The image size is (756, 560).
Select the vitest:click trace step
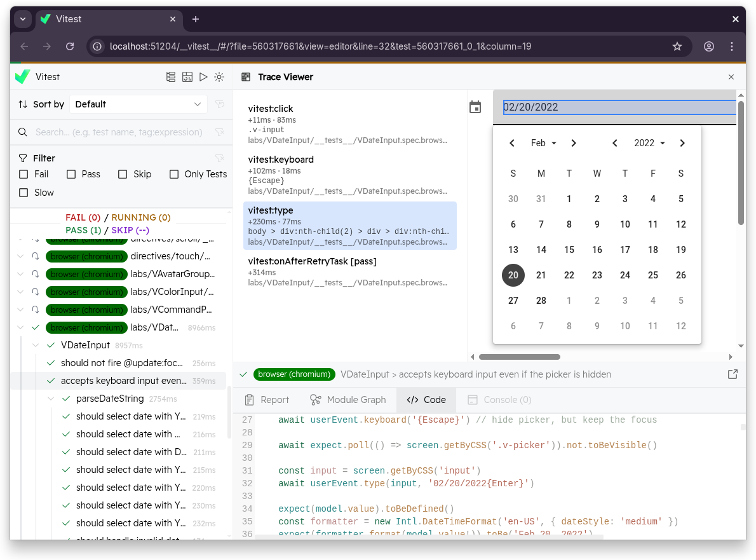[349, 124]
